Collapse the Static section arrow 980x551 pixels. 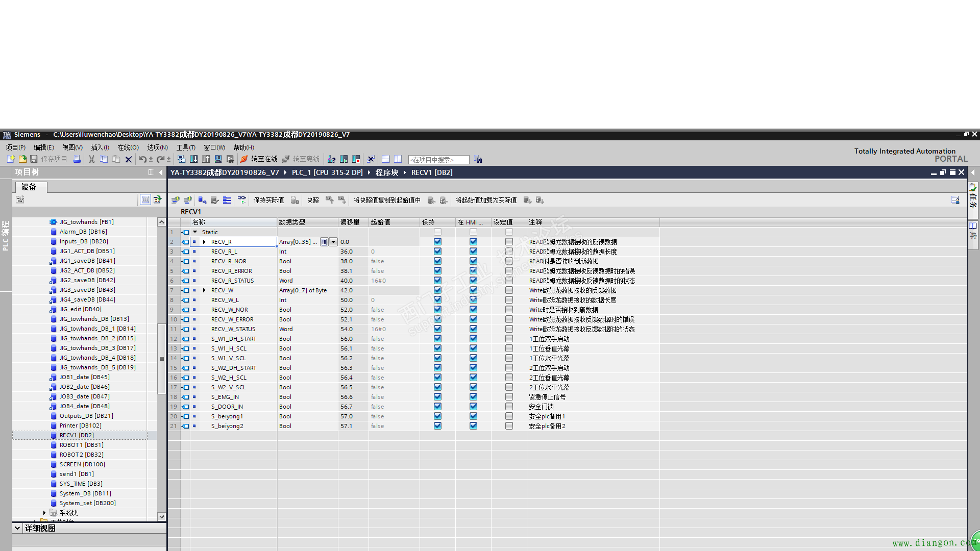[x=195, y=232]
